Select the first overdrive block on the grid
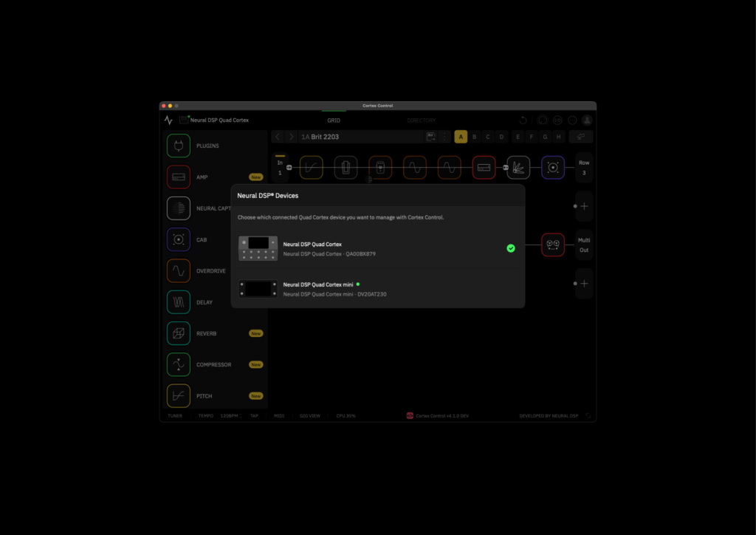This screenshot has height=535, width=756. pos(415,168)
